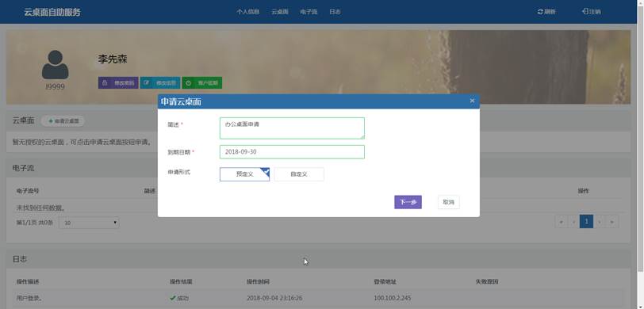Click the 登录地址 column header
The height and width of the screenshot is (309, 644).
pos(385,282)
